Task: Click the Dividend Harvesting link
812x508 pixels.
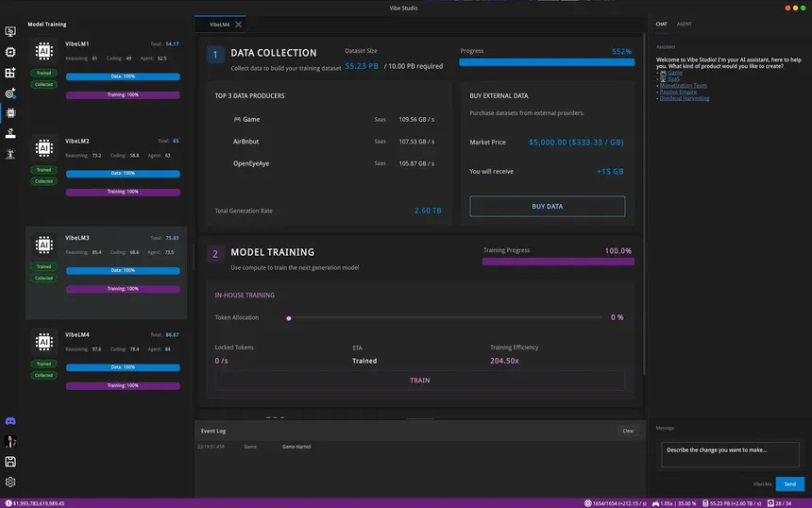Action: 685,98
